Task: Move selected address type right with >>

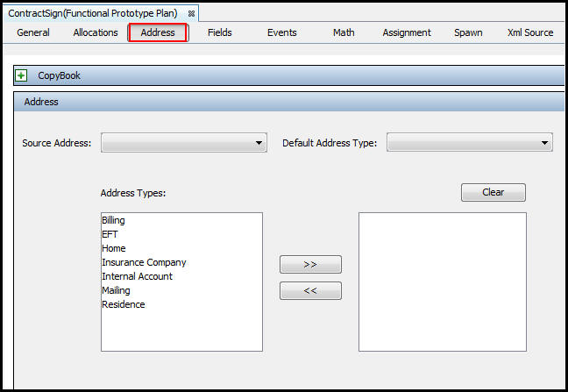Action: (310, 265)
